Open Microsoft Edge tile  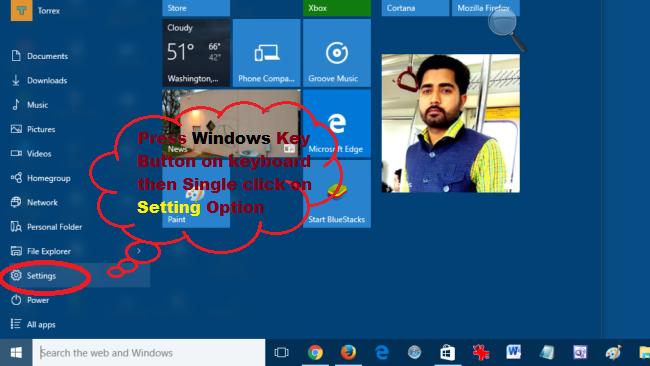pos(337,123)
